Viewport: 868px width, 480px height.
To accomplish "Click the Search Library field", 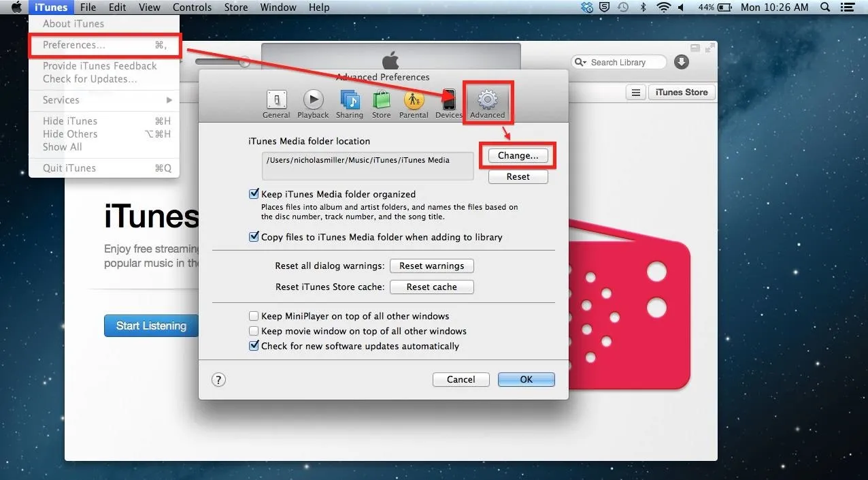I will click(618, 62).
